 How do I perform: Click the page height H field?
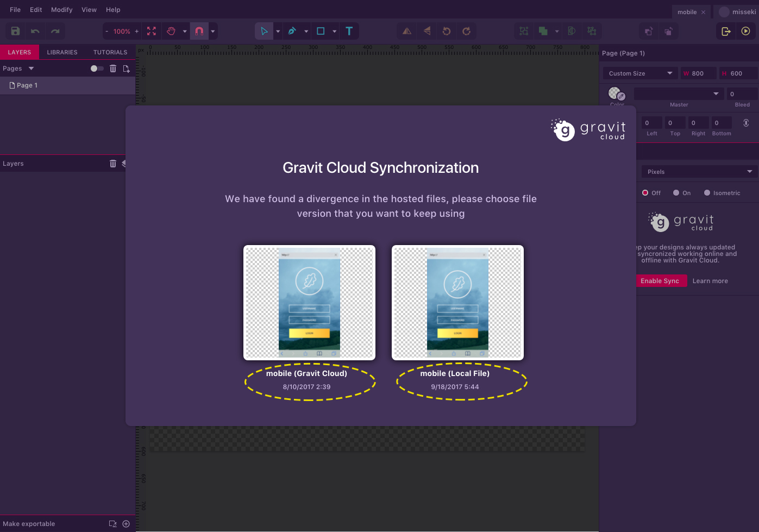click(x=738, y=73)
